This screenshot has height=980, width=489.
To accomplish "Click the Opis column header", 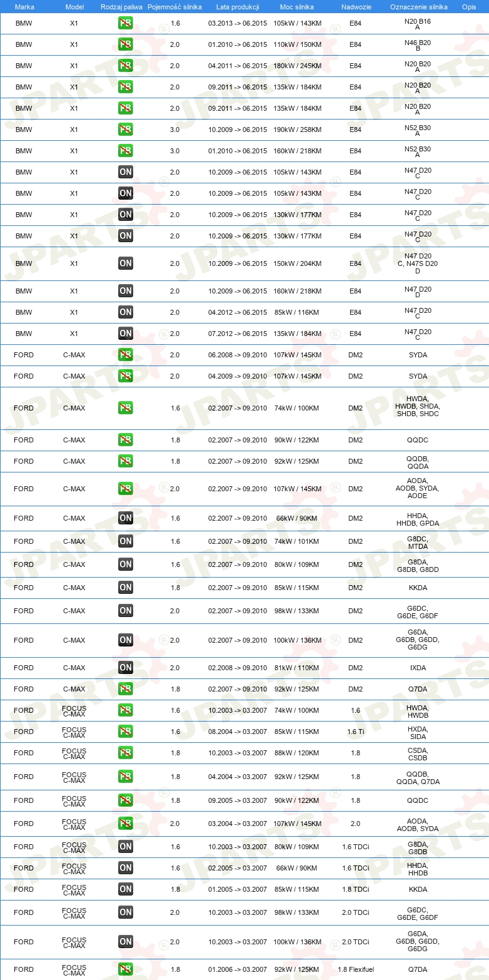I will pos(468,6).
